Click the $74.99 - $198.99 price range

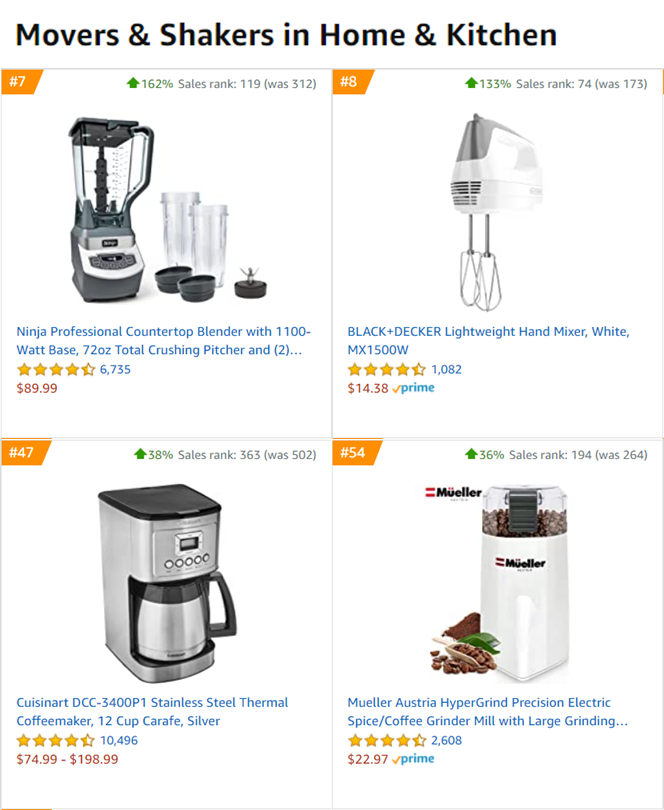[x=67, y=759]
